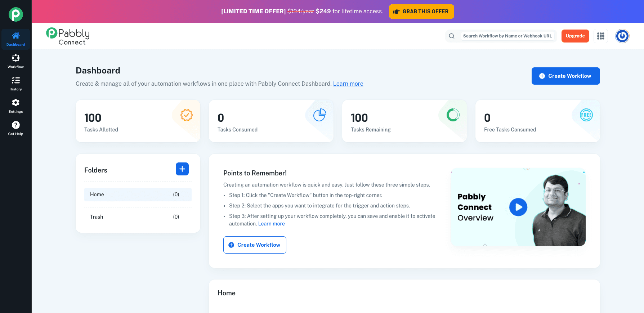
Task: Select the History icon in the sidebar
Action: (x=15, y=83)
